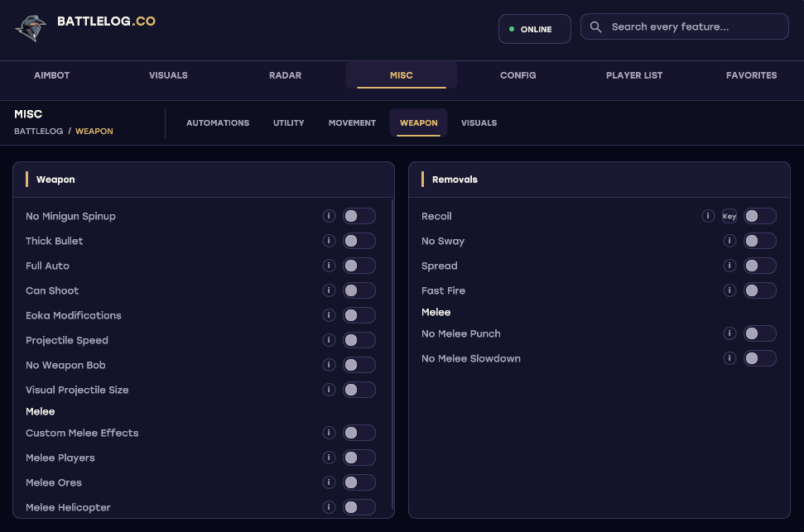Enable the Melee Players toggle

[359, 458]
